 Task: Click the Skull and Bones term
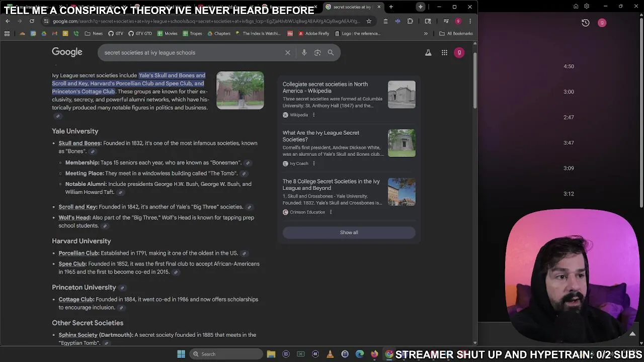[80, 143]
